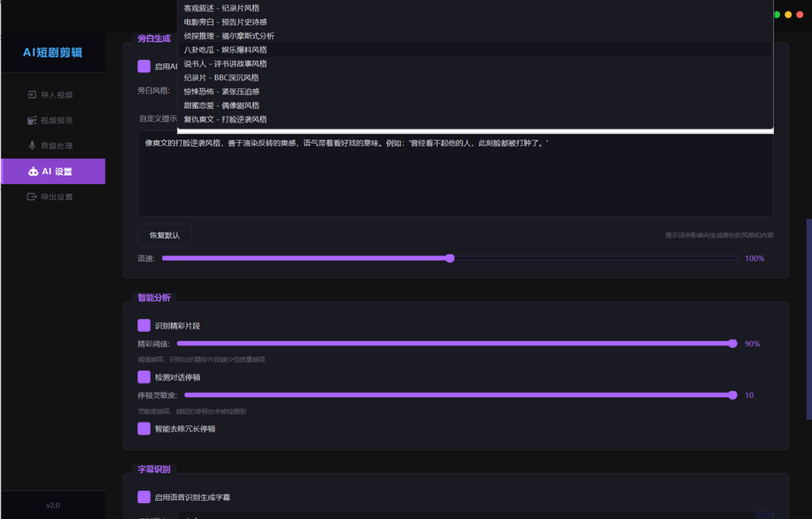Toggle 启用语音识别生成字幕 checkbox
The width and height of the screenshot is (812, 519).
click(x=144, y=497)
